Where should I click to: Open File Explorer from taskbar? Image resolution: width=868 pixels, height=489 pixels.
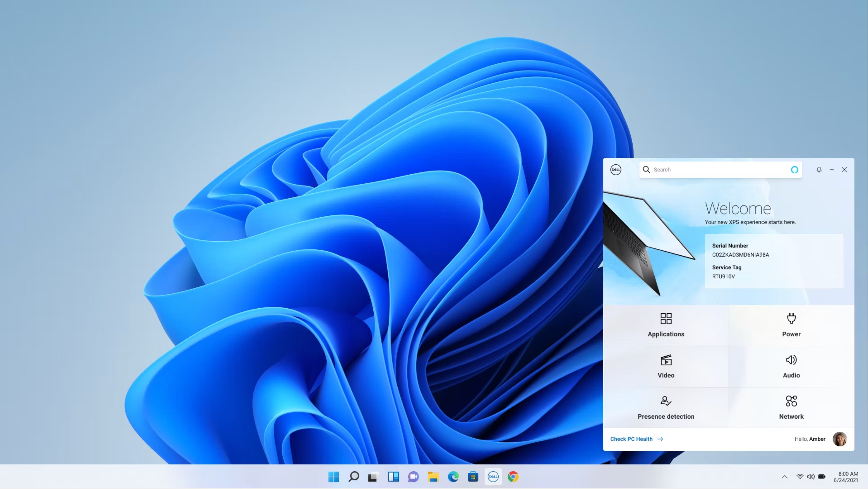pyautogui.click(x=433, y=477)
